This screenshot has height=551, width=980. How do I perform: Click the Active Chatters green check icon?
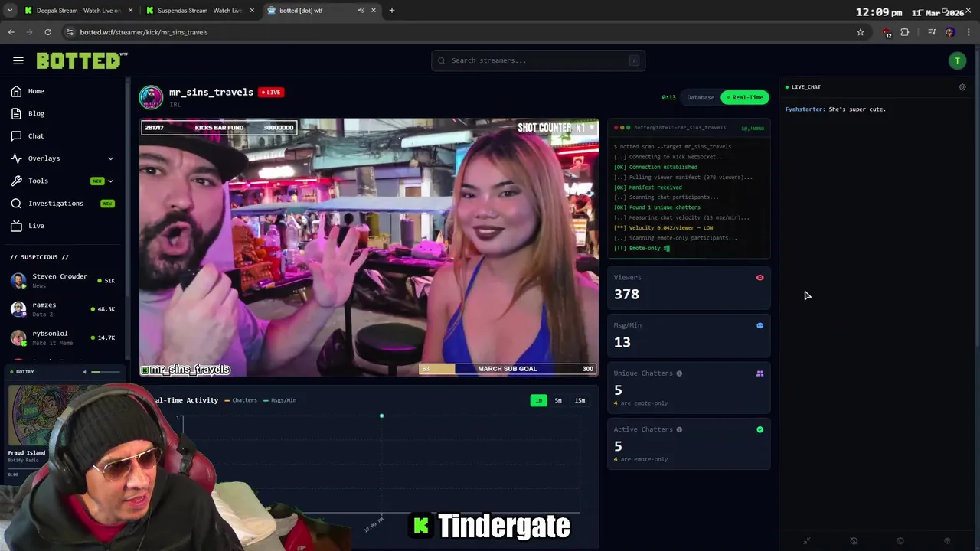pos(759,429)
